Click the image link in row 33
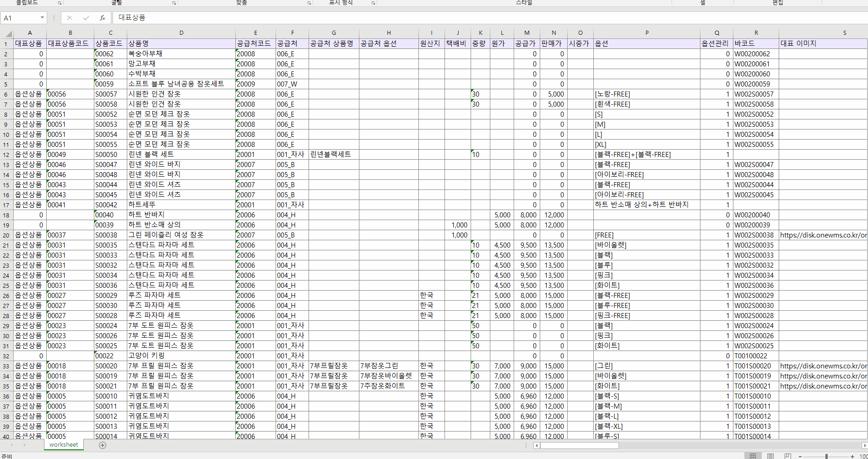The height and width of the screenshot is (459, 868). click(x=823, y=366)
